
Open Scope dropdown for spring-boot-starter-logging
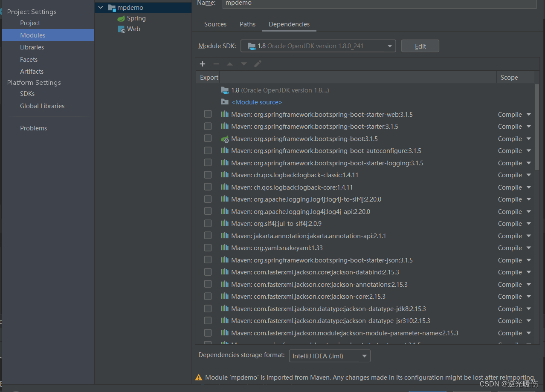pos(528,163)
